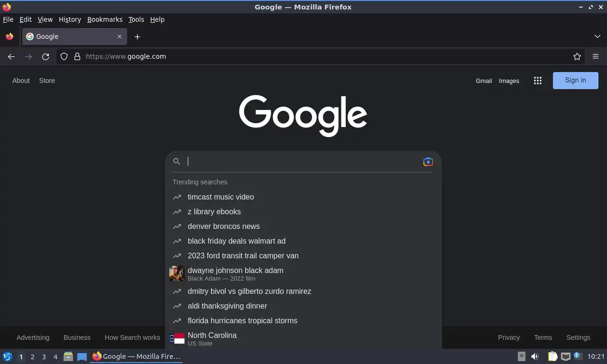This screenshot has height=364, width=607.
Task: Select suggestion z library ebooks
Action: click(303, 211)
